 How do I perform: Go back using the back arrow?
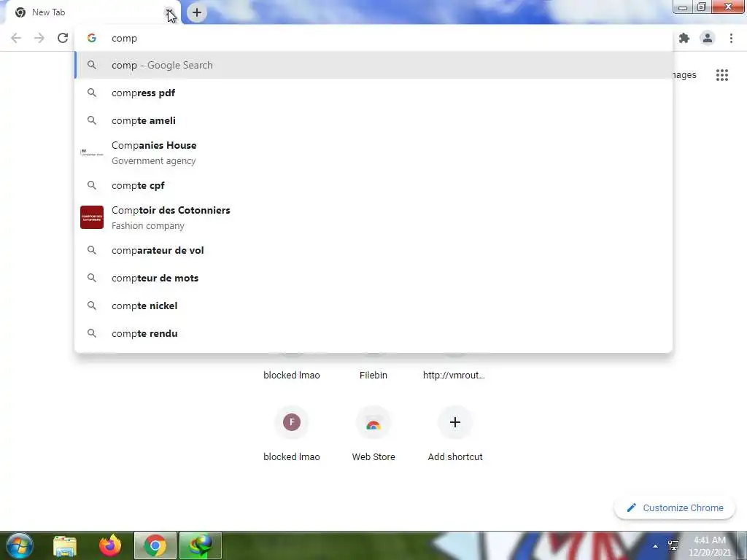pyautogui.click(x=16, y=38)
